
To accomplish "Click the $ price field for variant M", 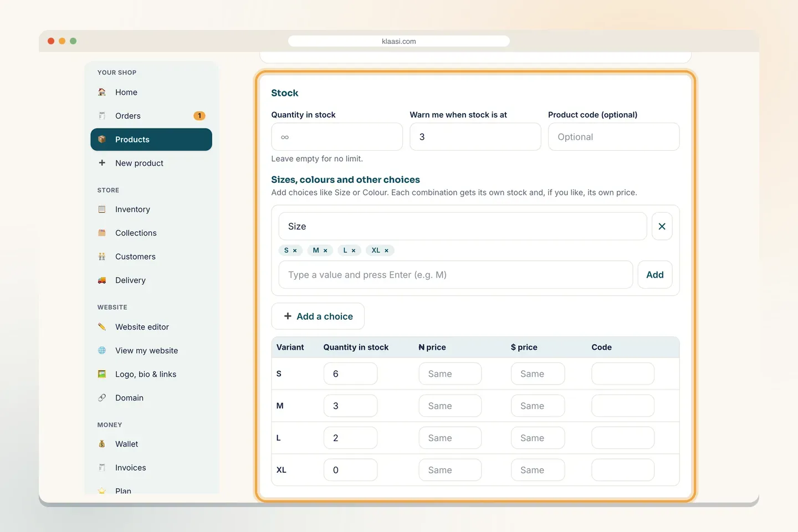I will 538,406.
